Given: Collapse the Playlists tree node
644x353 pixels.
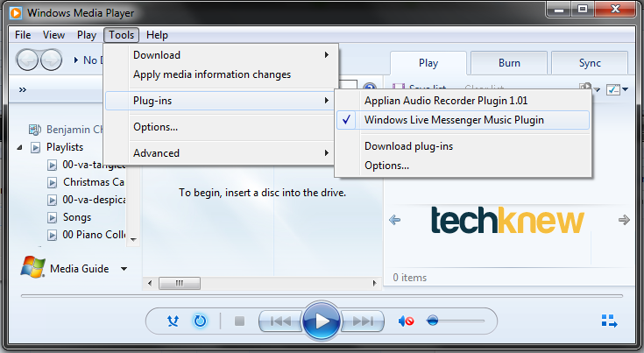Looking at the screenshot, I should (19, 147).
